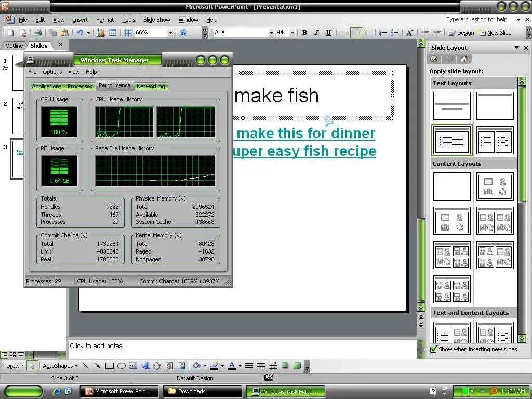Switch to the Outline tab
The width and height of the screenshot is (532, 399).
pyautogui.click(x=14, y=46)
